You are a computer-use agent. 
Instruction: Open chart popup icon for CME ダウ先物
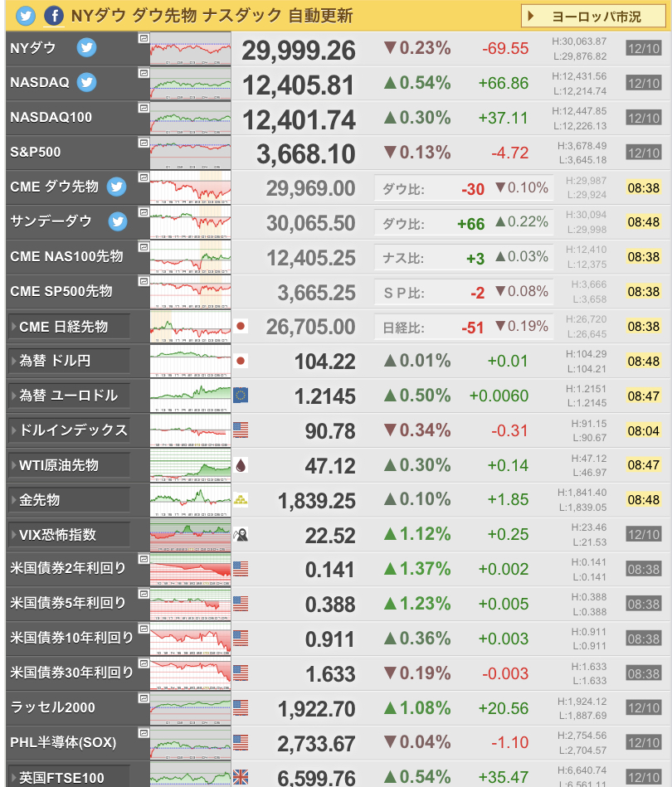point(144,177)
